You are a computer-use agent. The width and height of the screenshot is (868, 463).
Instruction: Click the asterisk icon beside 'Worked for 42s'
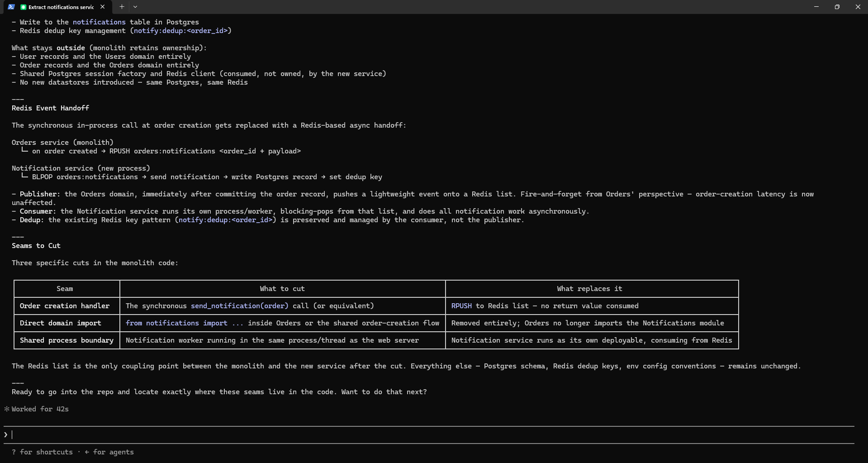click(7, 409)
